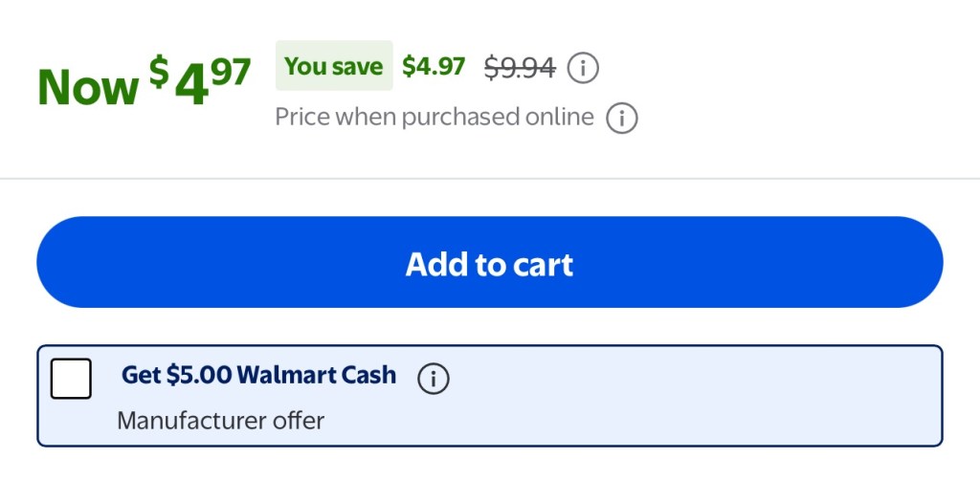The image size is (980, 480).
Task: Show Walmart Cash offer details info icon
Action: pyautogui.click(x=434, y=379)
